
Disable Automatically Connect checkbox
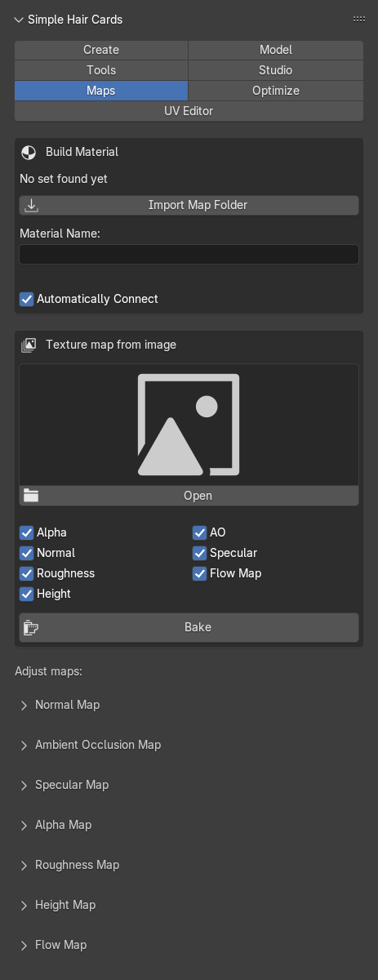27,299
